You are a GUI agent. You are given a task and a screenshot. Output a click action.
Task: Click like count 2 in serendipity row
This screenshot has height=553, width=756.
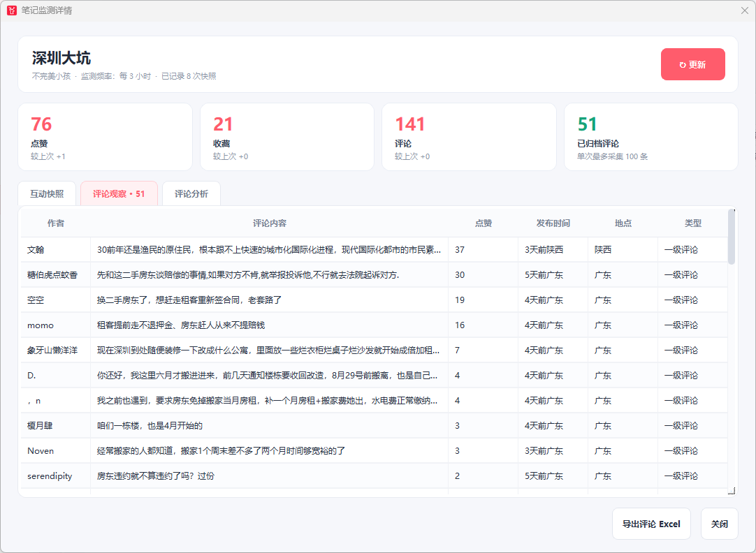[457, 476]
